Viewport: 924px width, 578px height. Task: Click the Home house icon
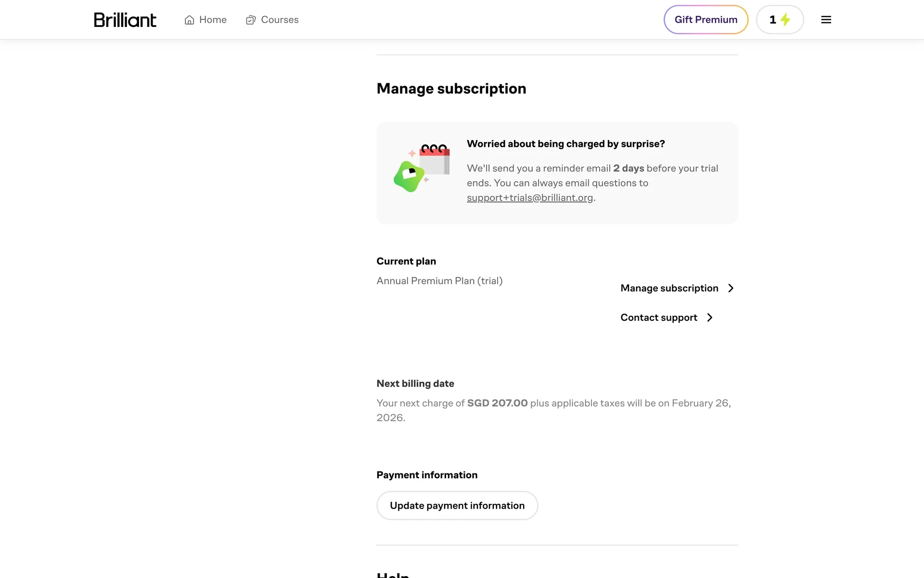189,20
